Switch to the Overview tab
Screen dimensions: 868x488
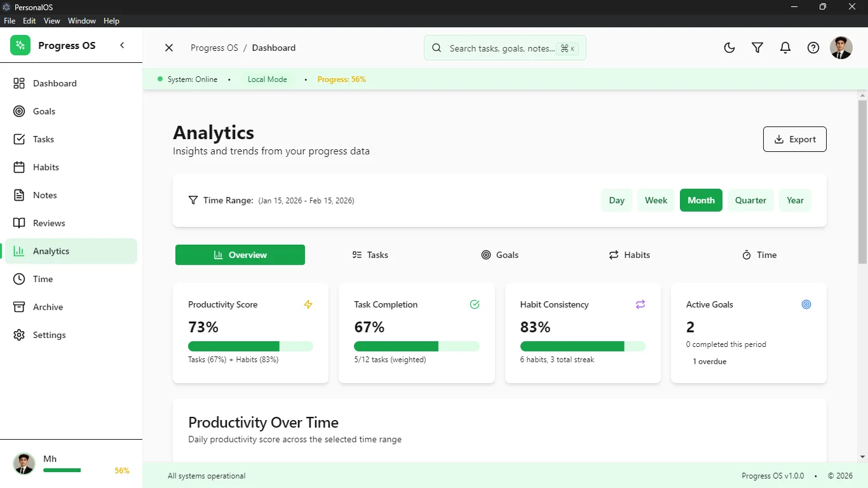coord(240,255)
